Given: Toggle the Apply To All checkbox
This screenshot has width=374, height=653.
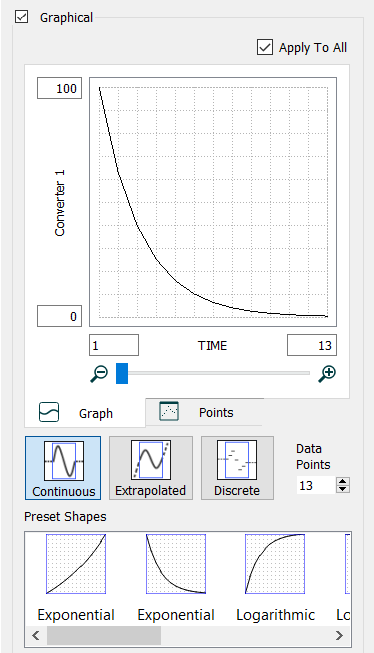Looking at the screenshot, I should click(x=265, y=47).
